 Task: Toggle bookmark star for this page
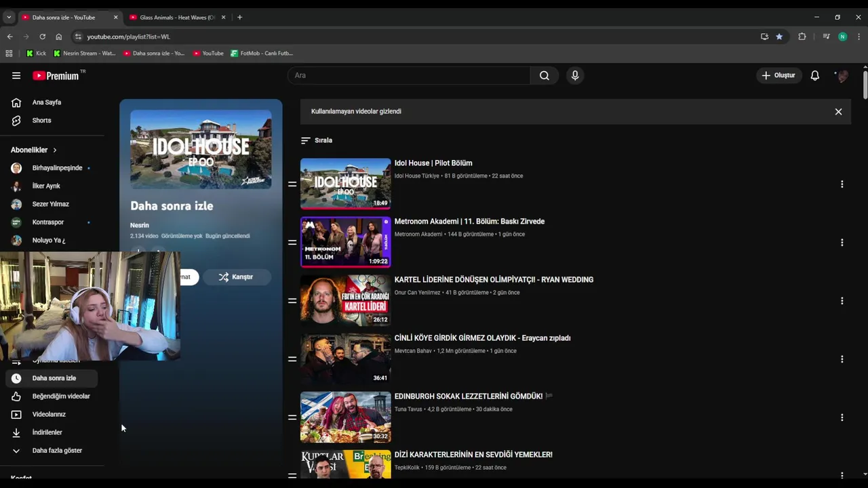pyautogui.click(x=779, y=37)
